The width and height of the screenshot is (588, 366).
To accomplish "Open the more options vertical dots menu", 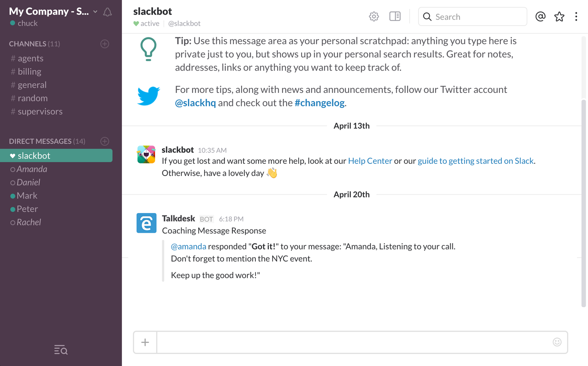I will (x=576, y=16).
